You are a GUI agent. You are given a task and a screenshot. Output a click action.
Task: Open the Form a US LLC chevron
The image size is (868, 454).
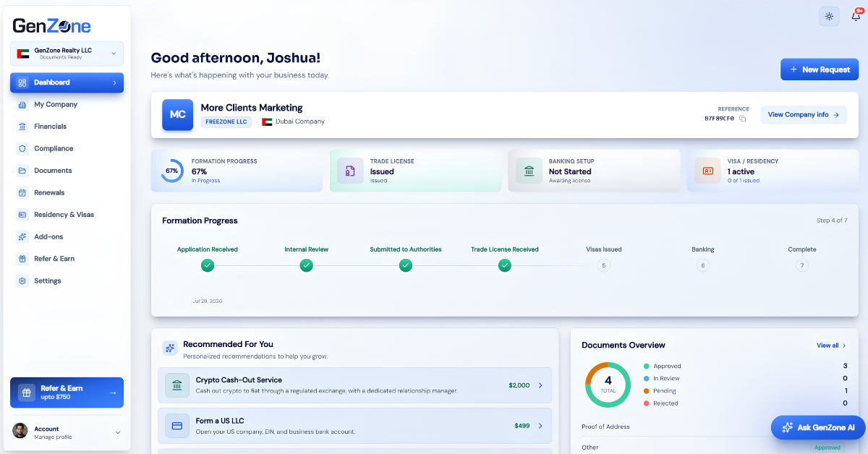(540, 426)
